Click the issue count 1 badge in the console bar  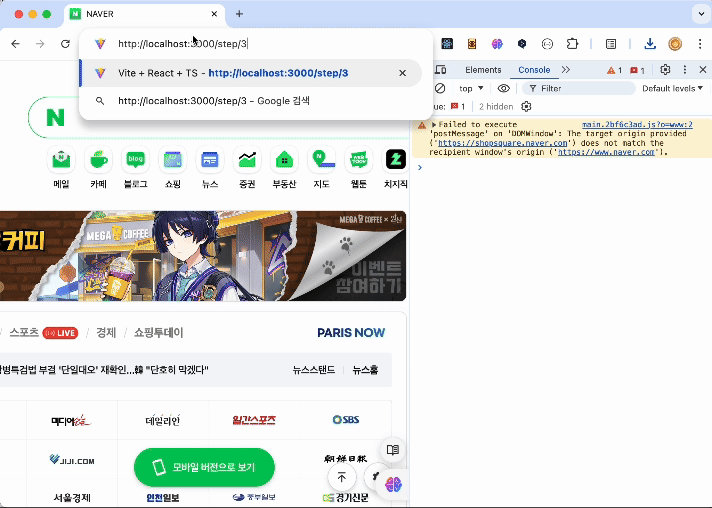458,107
